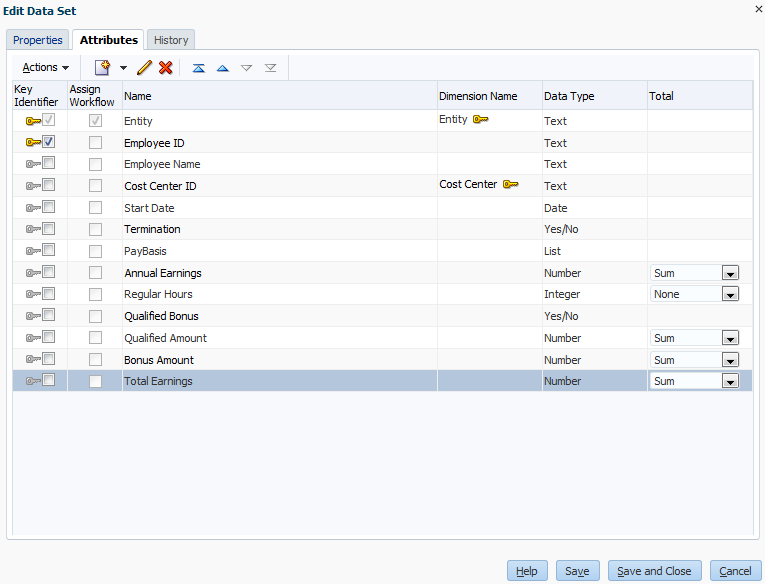Select the Attributes tab

[x=108, y=40]
